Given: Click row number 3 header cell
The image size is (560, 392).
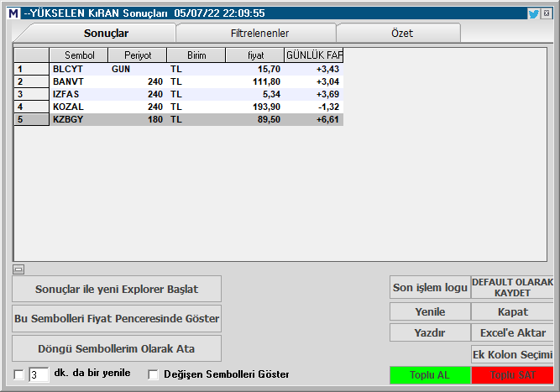Looking at the screenshot, I should [31, 94].
